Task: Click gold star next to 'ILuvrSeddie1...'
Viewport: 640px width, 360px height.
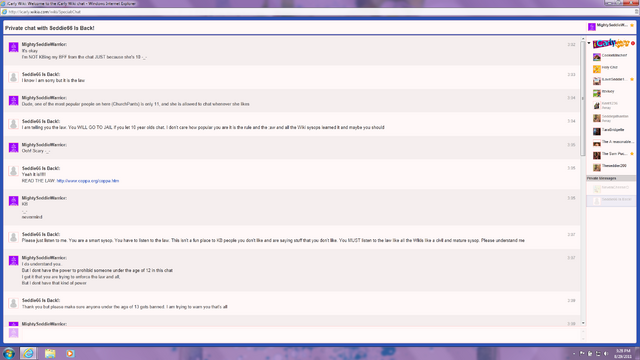Action: pyautogui.click(x=632, y=79)
